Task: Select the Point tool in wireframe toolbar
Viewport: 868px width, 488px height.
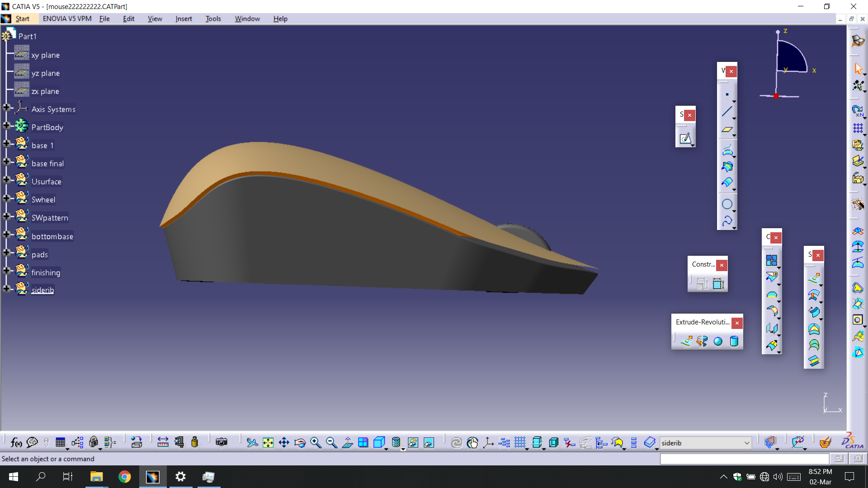Action: pyautogui.click(x=727, y=94)
